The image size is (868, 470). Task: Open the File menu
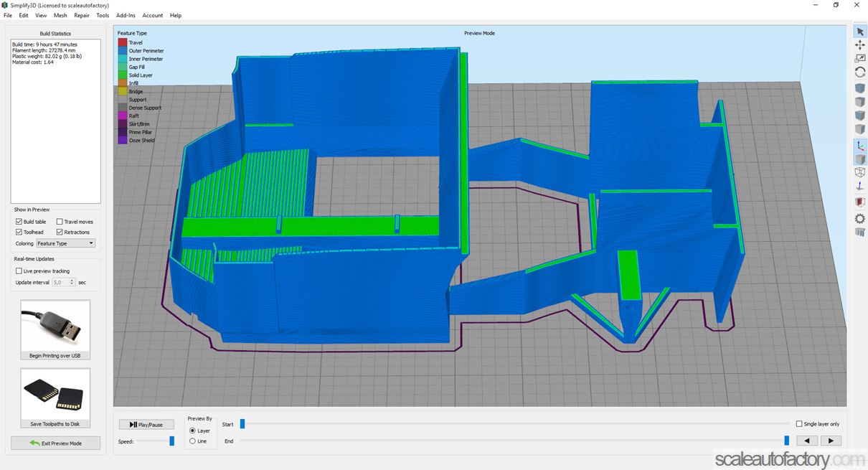8,15
